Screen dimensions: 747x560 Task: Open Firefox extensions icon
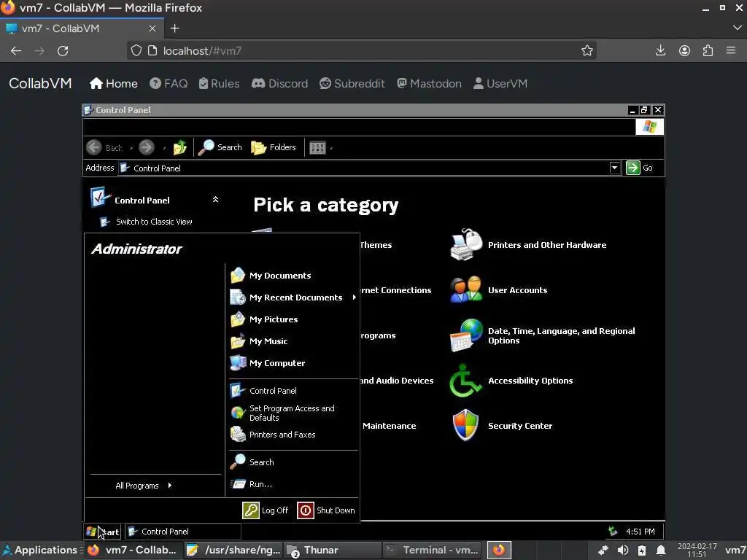tap(708, 50)
